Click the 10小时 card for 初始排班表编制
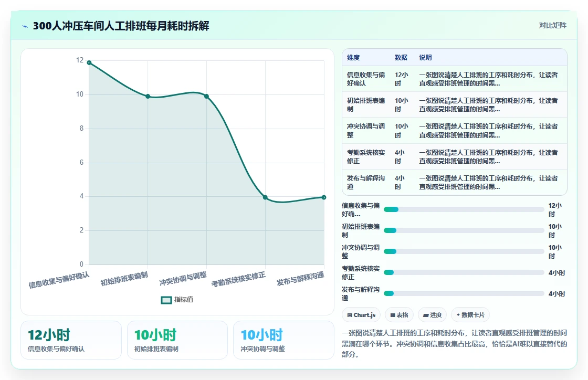This screenshot has height=380, width=588. [x=177, y=340]
